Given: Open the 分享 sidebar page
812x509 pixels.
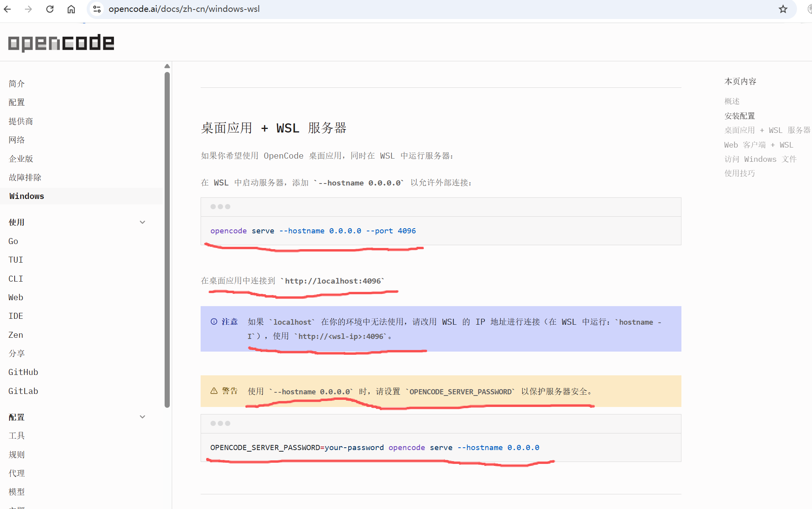Looking at the screenshot, I should (17, 354).
